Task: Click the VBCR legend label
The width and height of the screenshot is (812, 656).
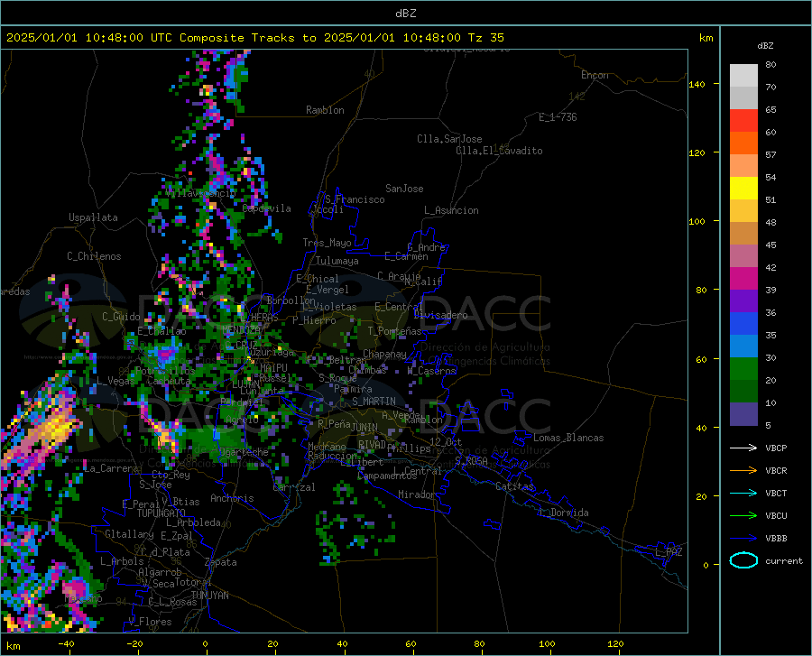Action: click(776, 471)
